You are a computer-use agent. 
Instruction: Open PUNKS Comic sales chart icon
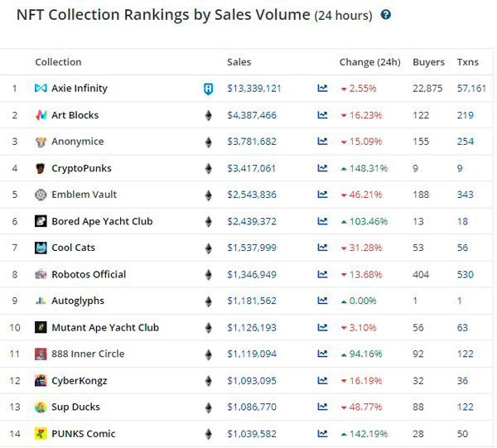coord(322,433)
